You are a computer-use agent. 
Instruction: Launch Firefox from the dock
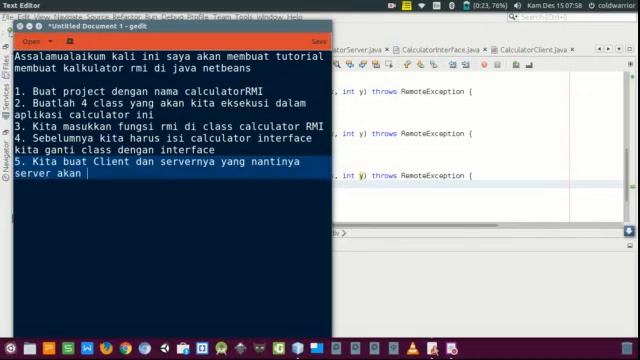[106, 348]
